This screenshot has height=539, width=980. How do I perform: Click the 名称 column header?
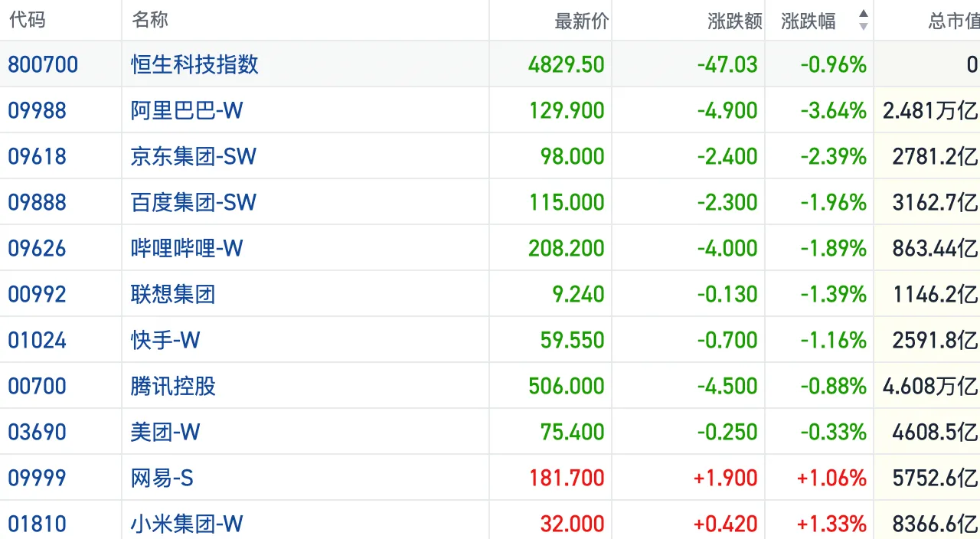pyautogui.click(x=150, y=20)
